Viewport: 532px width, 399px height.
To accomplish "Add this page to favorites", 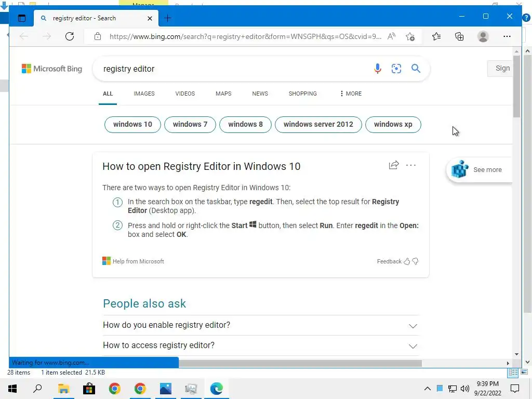I will click(x=410, y=36).
